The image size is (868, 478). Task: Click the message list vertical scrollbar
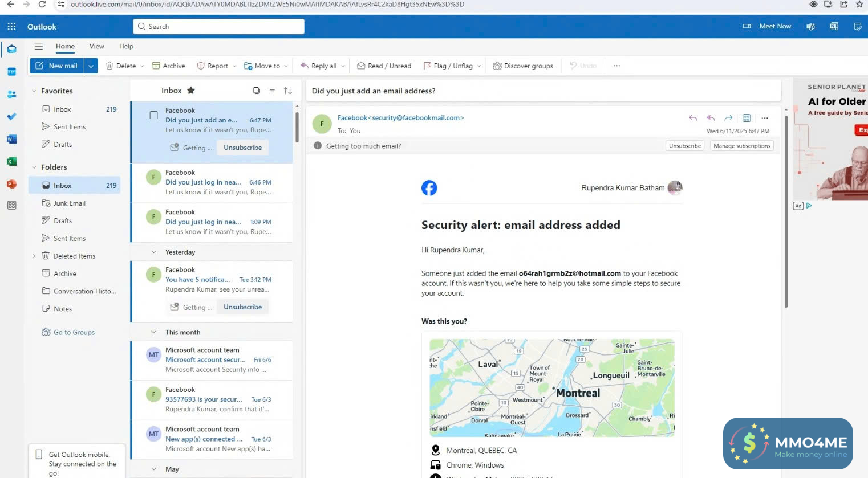(x=297, y=127)
